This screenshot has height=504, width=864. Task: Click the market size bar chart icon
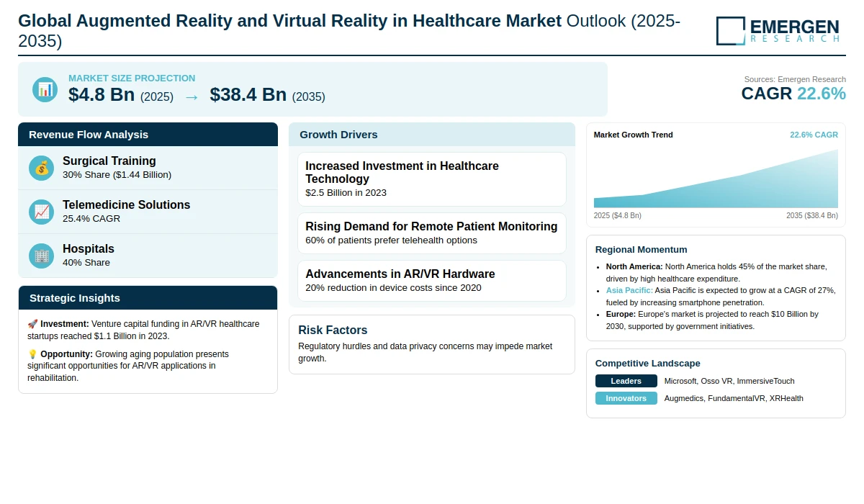pos(45,89)
